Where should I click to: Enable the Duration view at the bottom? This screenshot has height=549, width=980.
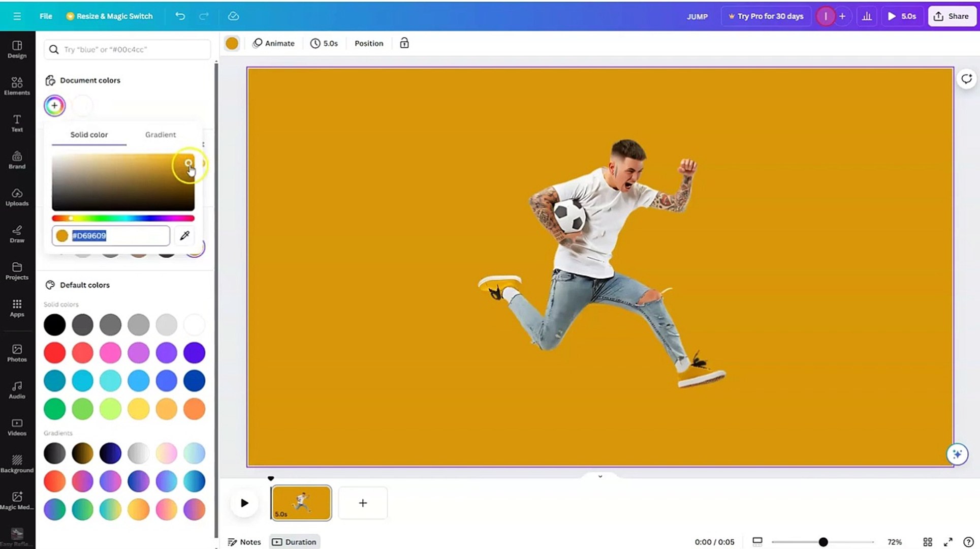coord(294,541)
